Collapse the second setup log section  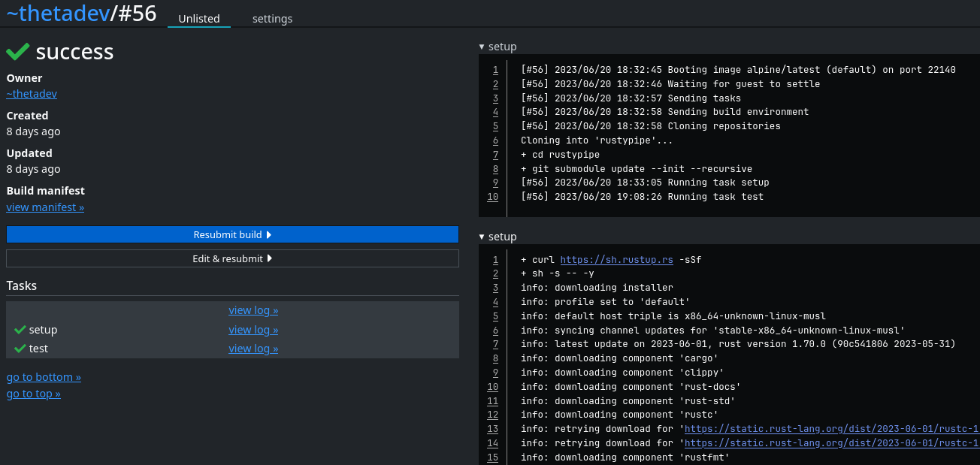tap(498, 237)
